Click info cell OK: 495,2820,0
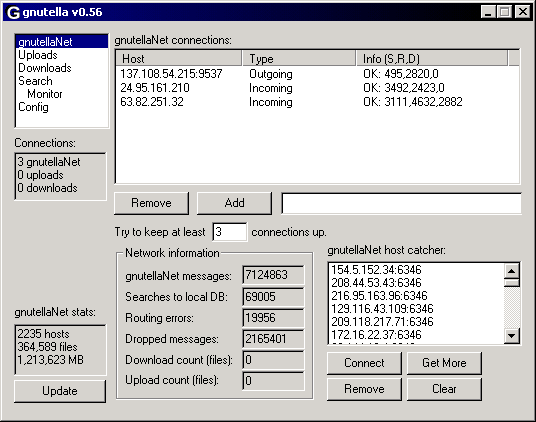The height and width of the screenshot is (422, 536). [401, 74]
